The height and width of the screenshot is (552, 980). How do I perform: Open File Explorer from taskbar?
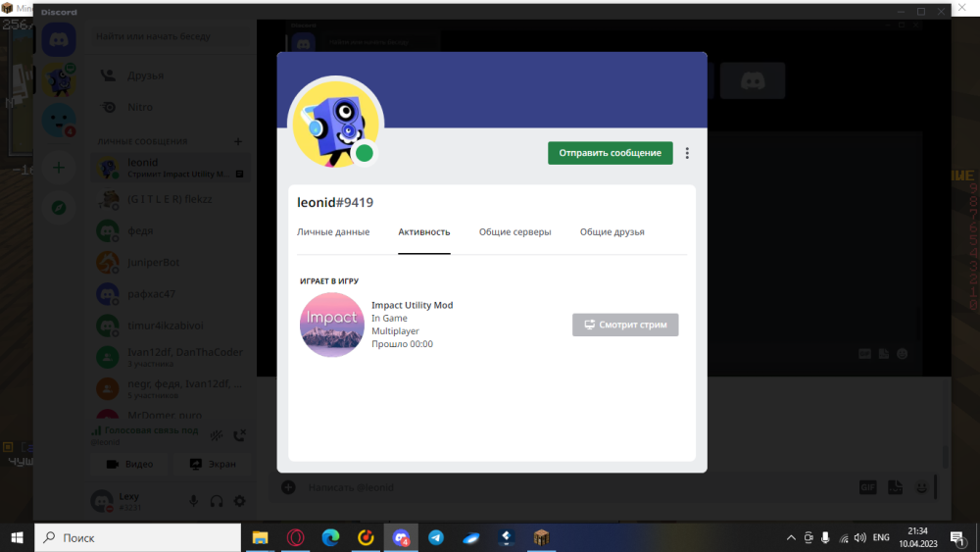pyautogui.click(x=260, y=537)
